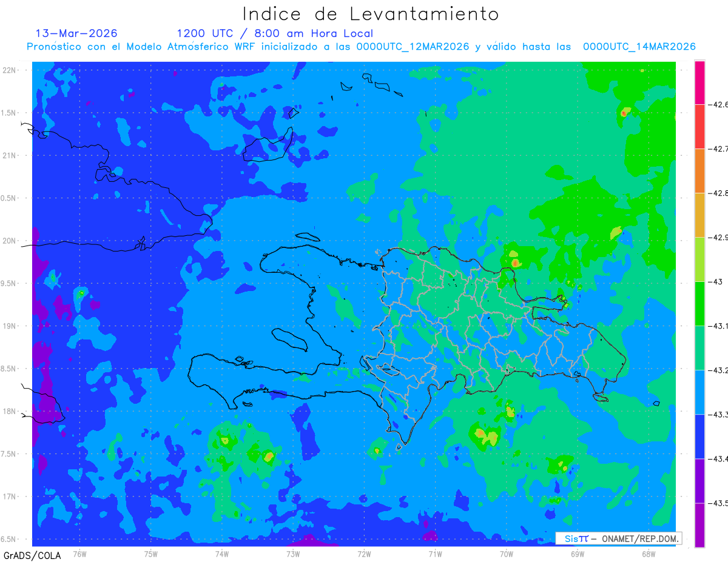Select the orange swatch between -42.7 and -42.8
Screen dimensions: 728x562
pyautogui.click(x=699, y=171)
